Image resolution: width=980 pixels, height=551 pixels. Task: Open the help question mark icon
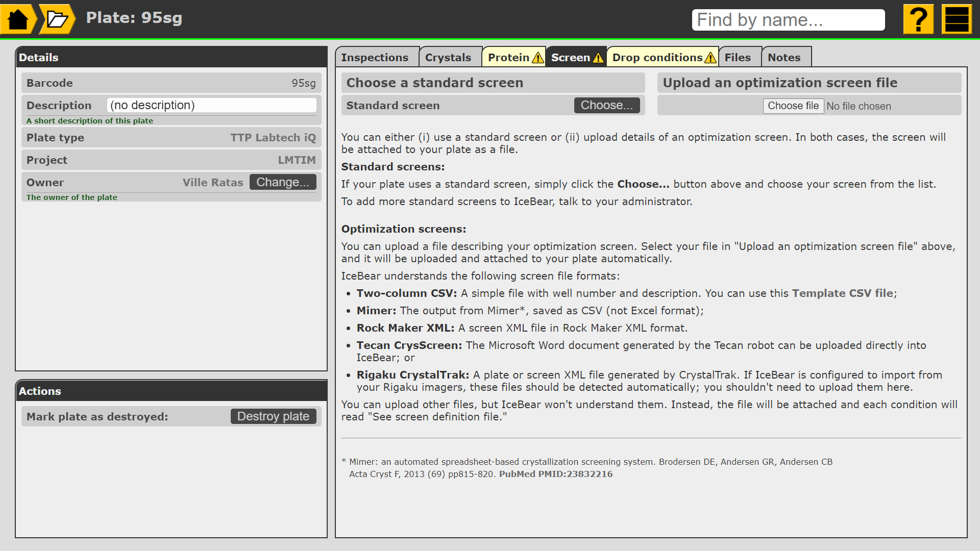[x=918, y=19]
